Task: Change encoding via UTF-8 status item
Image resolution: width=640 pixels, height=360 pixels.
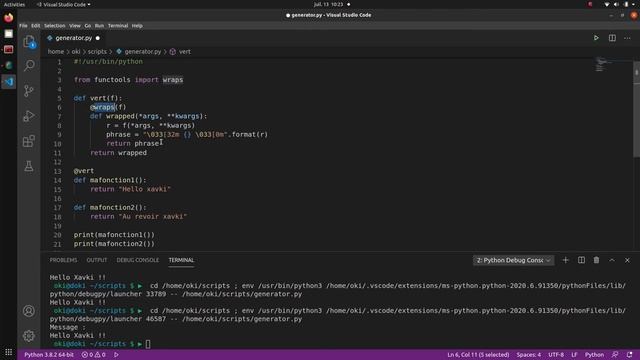Action: point(556,355)
